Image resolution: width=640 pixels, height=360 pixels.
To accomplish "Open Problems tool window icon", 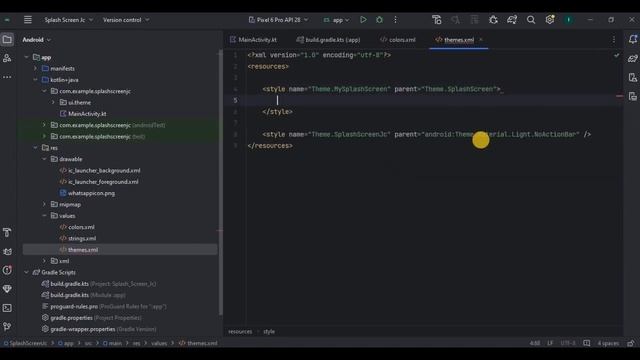I will [x=7, y=270].
